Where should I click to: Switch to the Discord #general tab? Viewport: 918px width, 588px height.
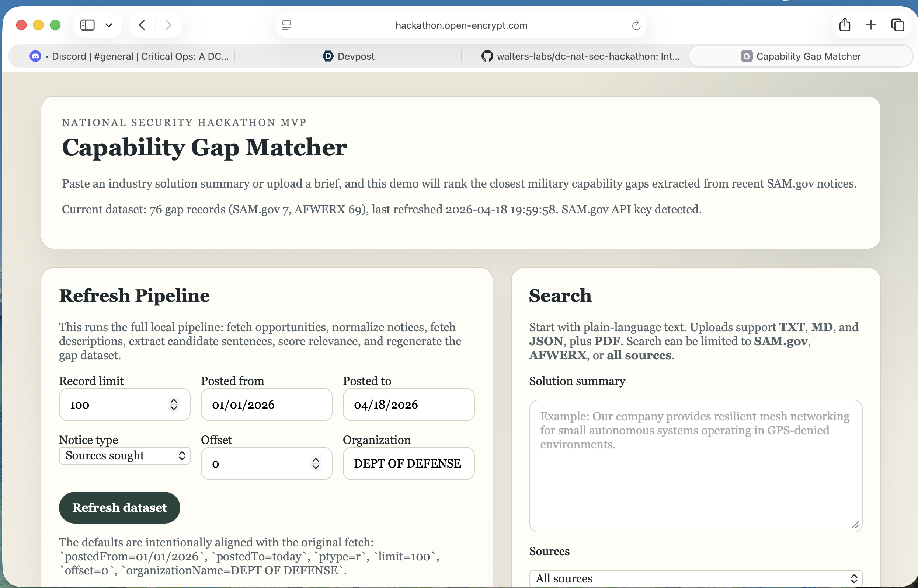tap(130, 56)
